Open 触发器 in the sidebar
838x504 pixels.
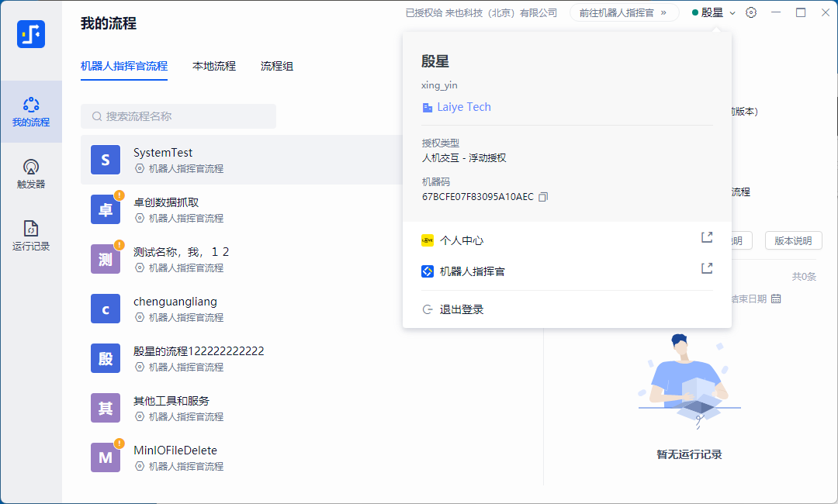31,174
